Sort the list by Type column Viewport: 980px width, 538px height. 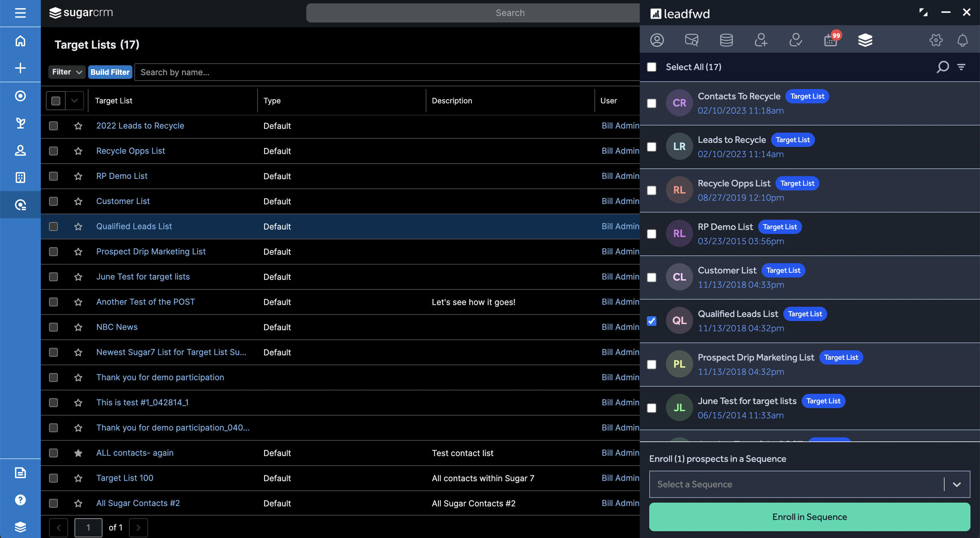(x=272, y=100)
